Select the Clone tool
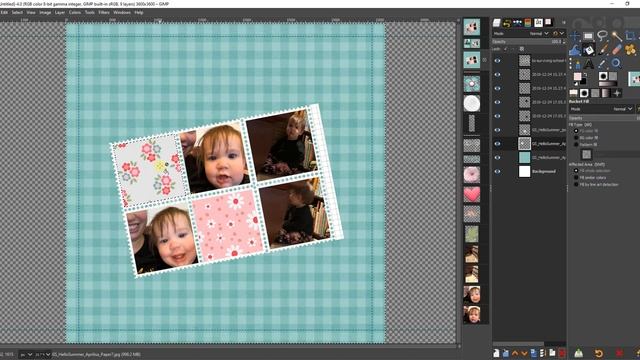The image size is (640, 360). point(630,50)
